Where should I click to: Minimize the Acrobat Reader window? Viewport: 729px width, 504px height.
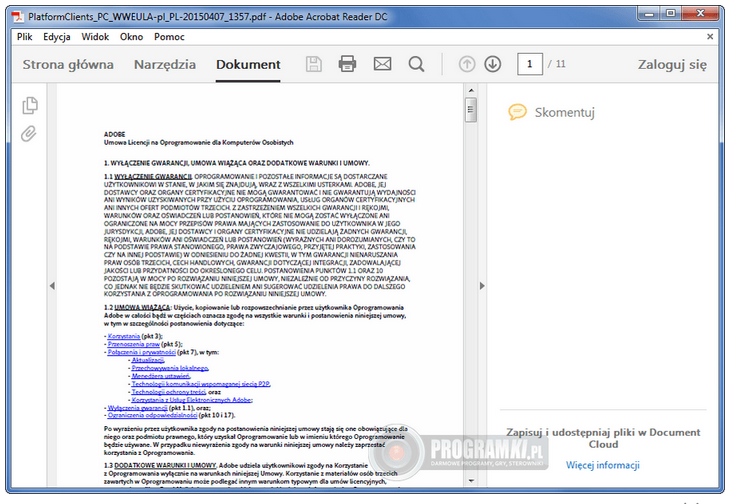click(649, 13)
